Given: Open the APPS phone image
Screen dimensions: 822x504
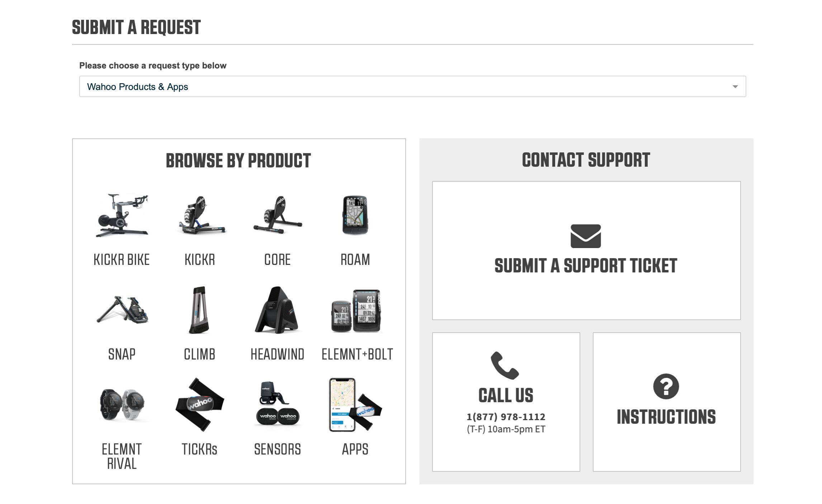Looking at the screenshot, I should [355, 405].
